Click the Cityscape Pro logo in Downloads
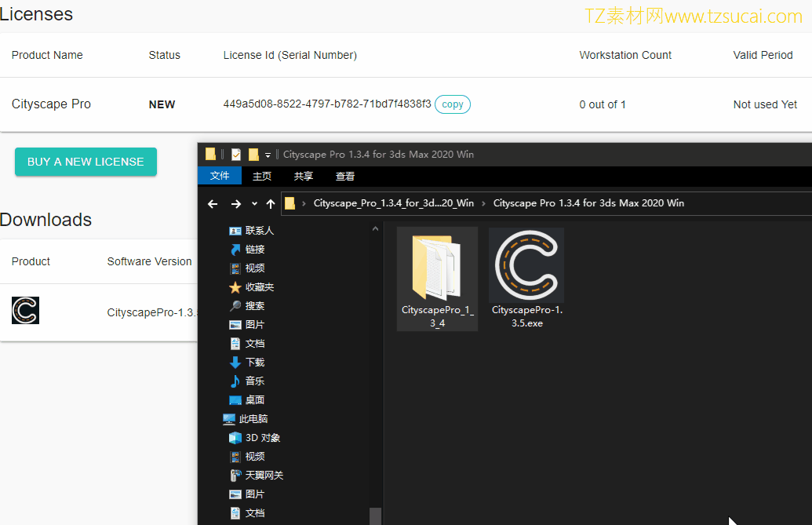The image size is (812, 525). (x=25, y=311)
